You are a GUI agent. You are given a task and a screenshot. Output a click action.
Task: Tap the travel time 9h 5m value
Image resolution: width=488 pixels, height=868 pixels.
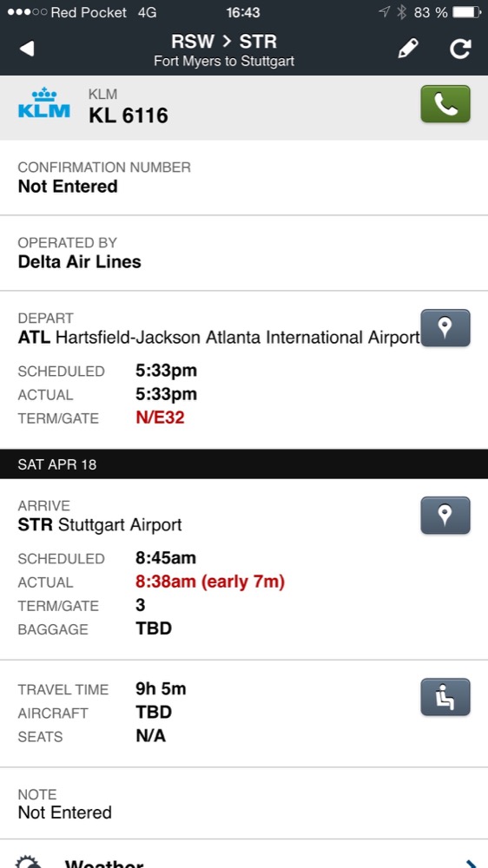tap(161, 688)
